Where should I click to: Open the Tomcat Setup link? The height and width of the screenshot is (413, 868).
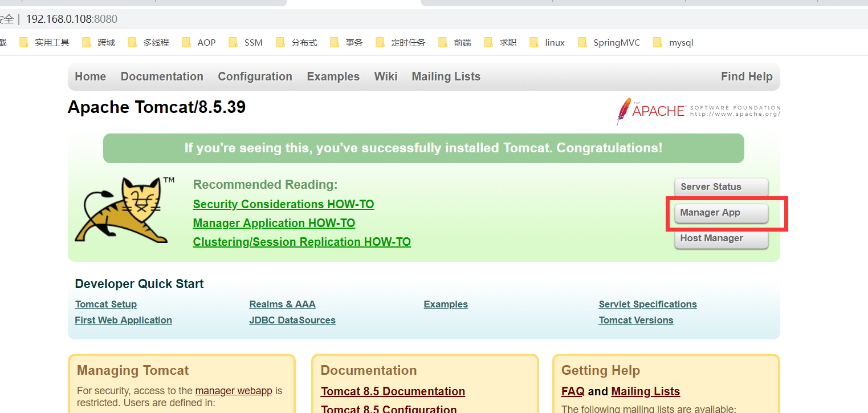(x=106, y=304)
